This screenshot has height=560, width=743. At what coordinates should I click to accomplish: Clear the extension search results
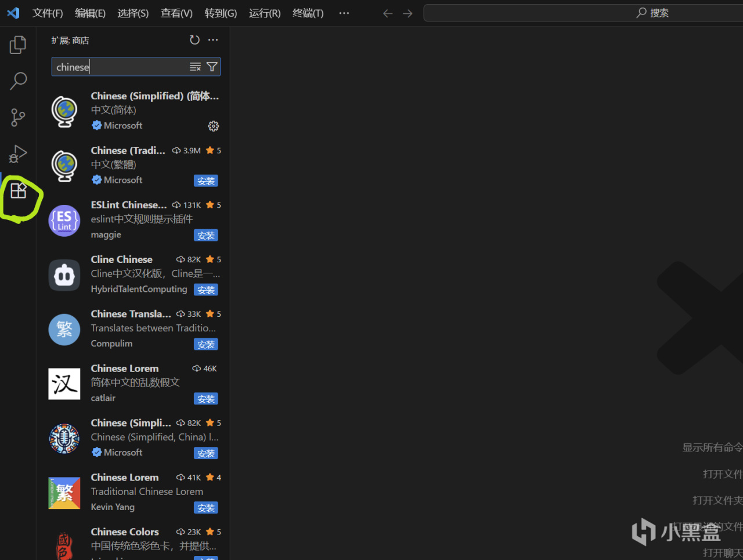tap(195, 67)
